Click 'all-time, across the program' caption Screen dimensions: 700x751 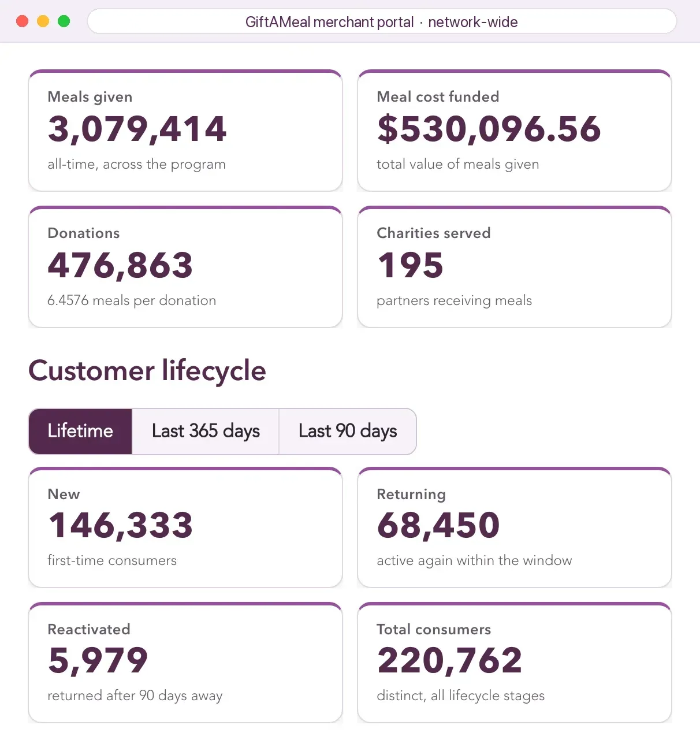136,165
